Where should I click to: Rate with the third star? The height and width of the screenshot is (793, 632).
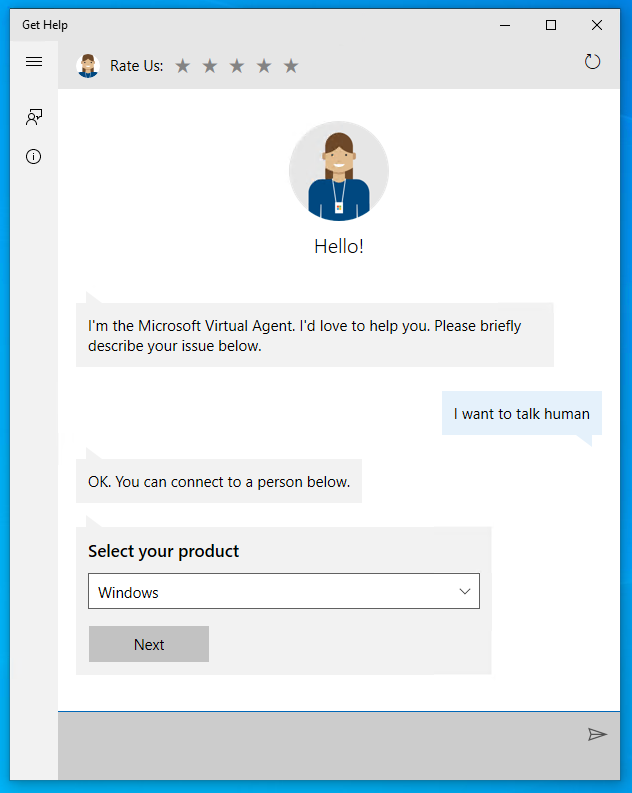(x=237, y=66)
